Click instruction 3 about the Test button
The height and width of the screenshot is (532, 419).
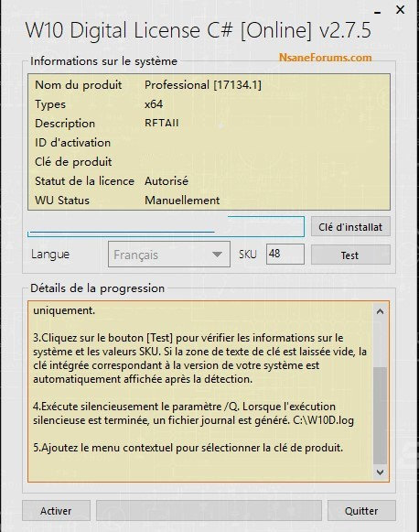pos(200,358)
